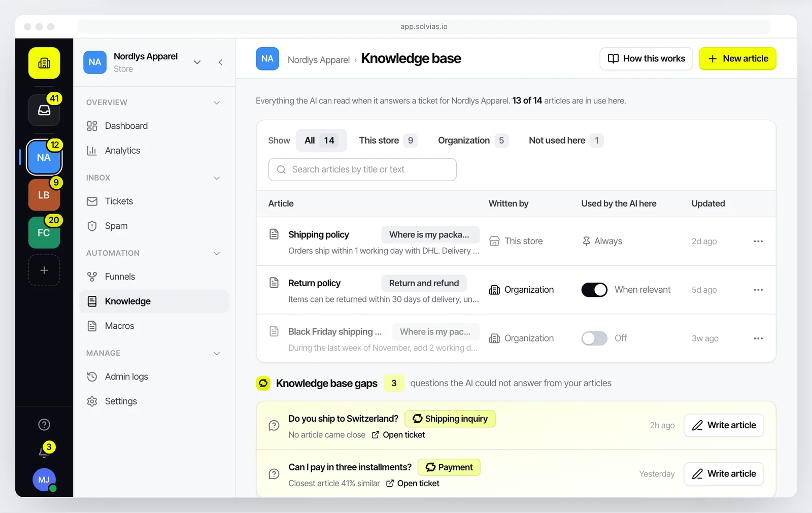Click the yellow Solvias home logo
812x513 pixels.
pos(44,63)
